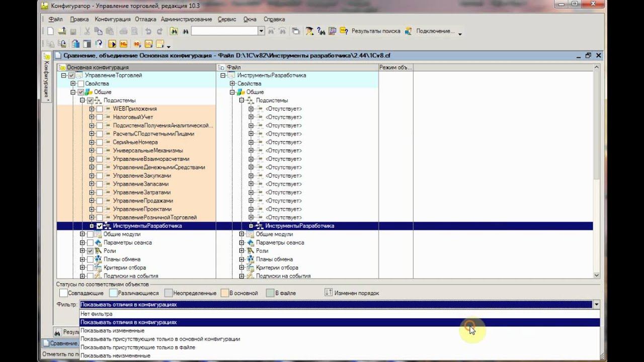Viewport: 644px width, 362px height.
Task: Expand the УправлениеПроектами subsystem node
Action: coord(92,209)
